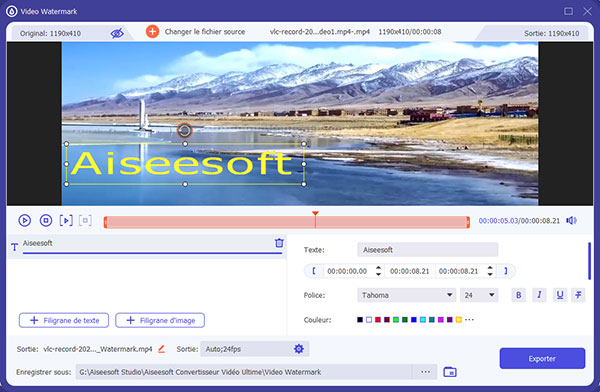
Task: Choose the purple color swatch
Action: point(450,320)
